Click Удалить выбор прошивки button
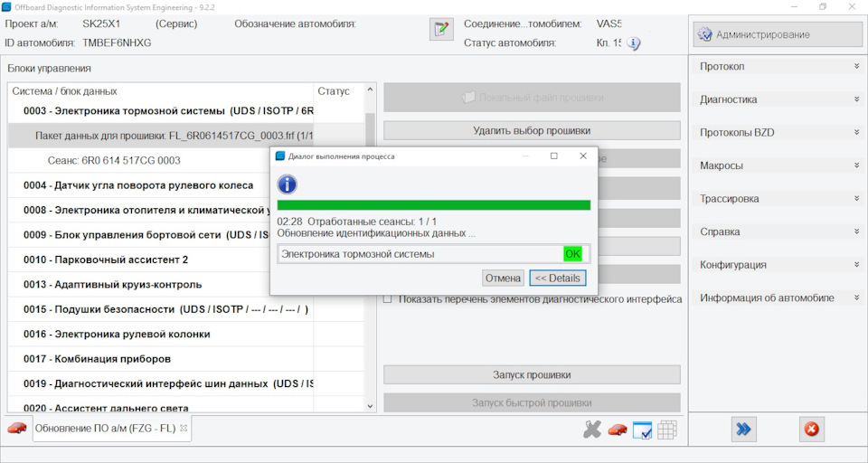The image size is (868, 463). tap(532, 131)
